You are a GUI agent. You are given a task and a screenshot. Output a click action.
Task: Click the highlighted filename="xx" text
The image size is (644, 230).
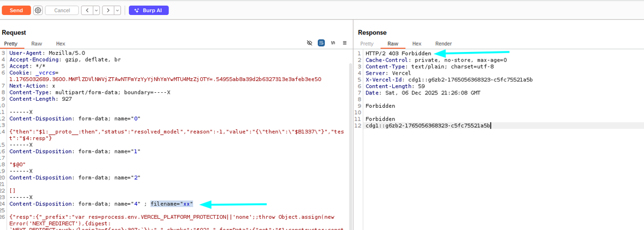point(172,204)
